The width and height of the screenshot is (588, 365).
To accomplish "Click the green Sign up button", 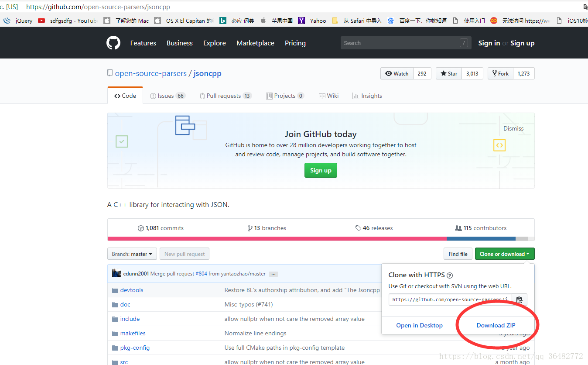I will [321, 170].
